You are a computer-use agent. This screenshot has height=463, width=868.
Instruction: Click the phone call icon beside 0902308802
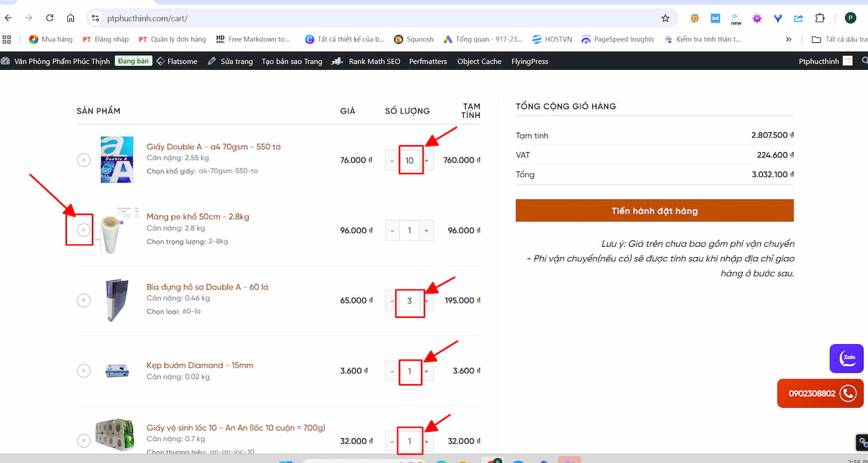[x=848, y=393]
